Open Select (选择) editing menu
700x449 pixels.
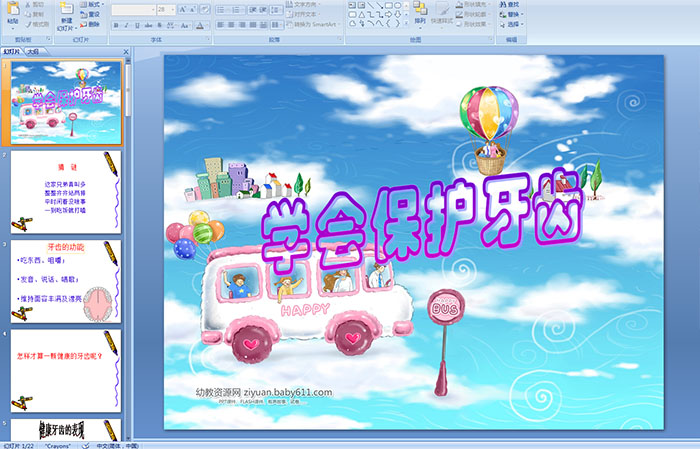511,24
